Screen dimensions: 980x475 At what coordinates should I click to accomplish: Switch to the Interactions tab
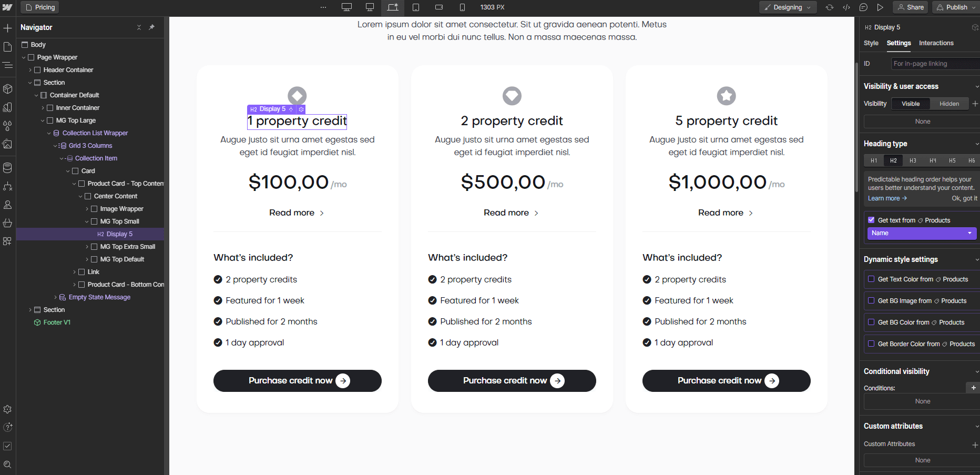coord(936,43)
